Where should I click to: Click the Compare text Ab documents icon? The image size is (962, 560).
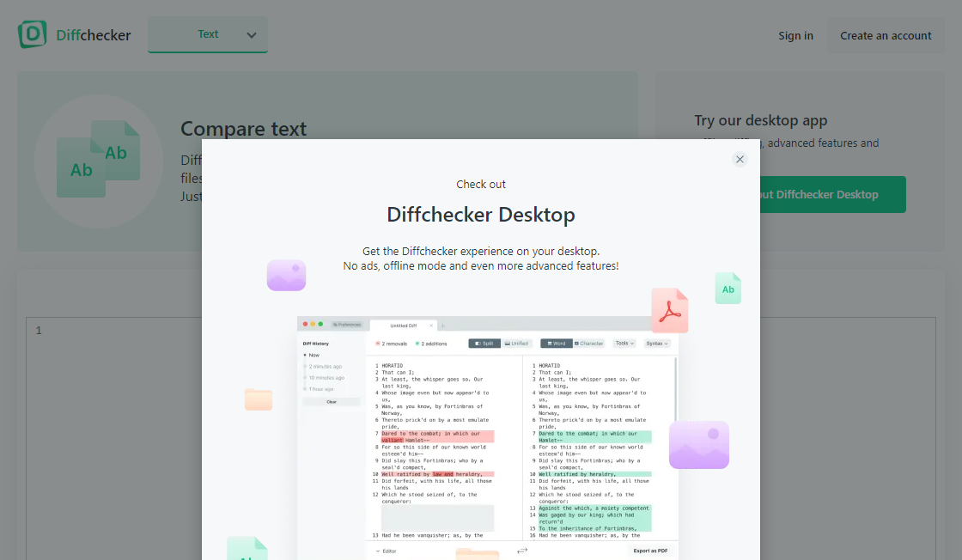click(x=98, y=161)
